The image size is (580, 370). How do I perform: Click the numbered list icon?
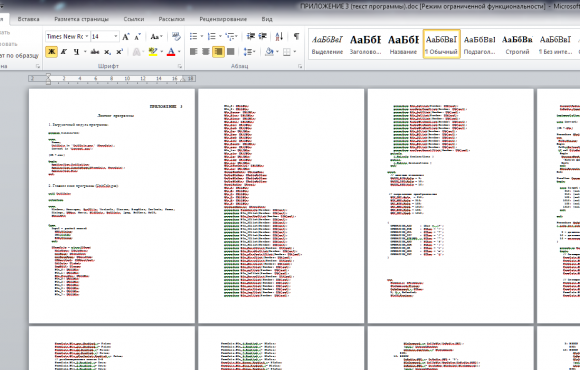pos(212,36)
